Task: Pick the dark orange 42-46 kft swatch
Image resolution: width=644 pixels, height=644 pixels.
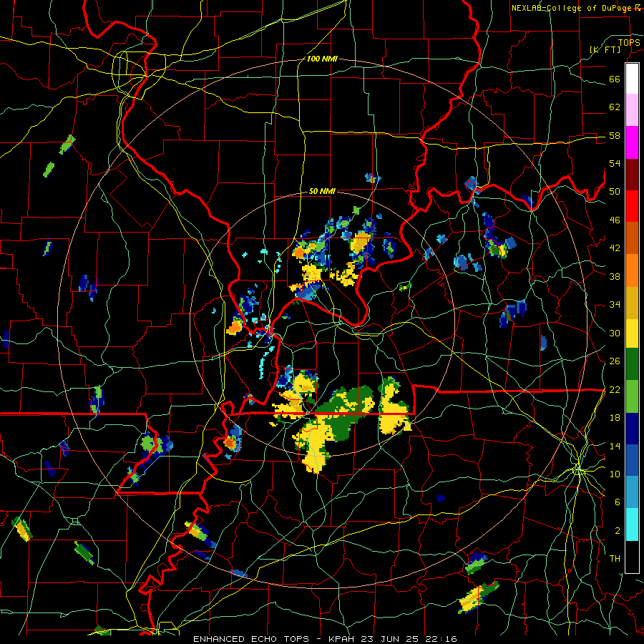Action: (x=632, y=238)
